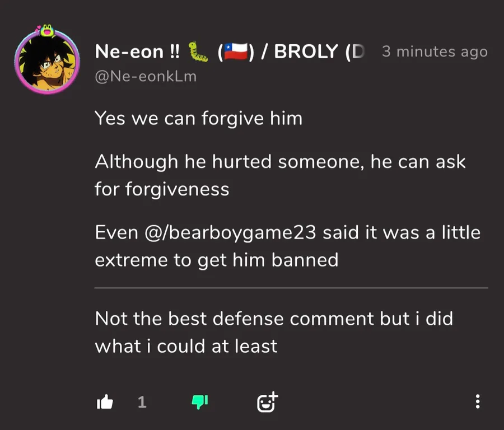
Task: Open the add emoji reaction picker
Action: click(x=267, y=401)
